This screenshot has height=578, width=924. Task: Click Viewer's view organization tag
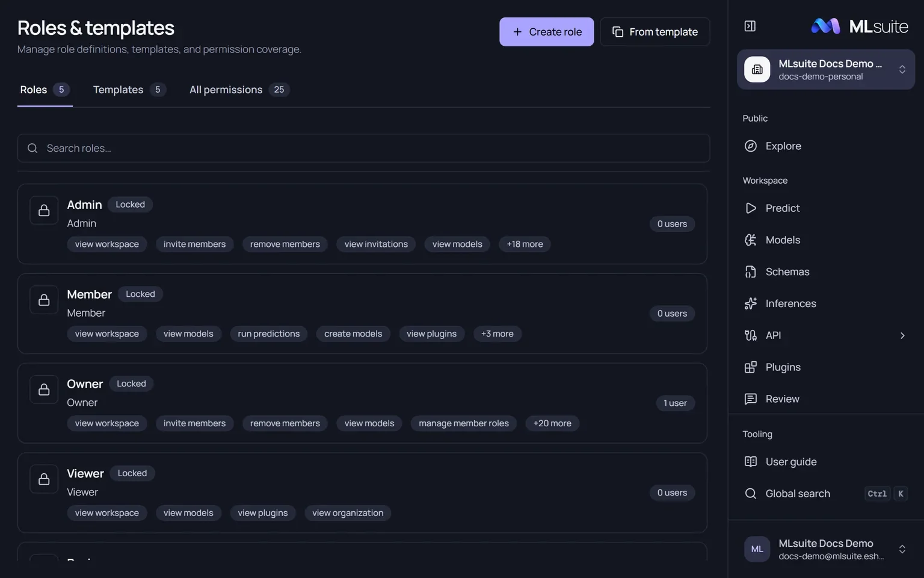pyautogui.click(x=348, y=513)
